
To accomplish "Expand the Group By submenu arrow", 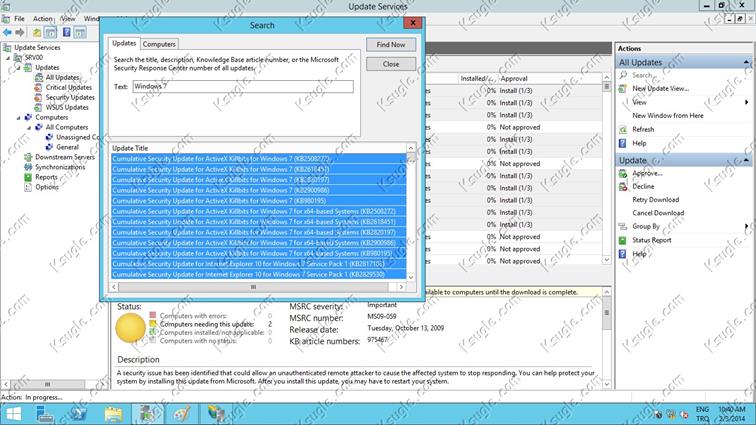I will pyautogui.click(x=746, y=226).
